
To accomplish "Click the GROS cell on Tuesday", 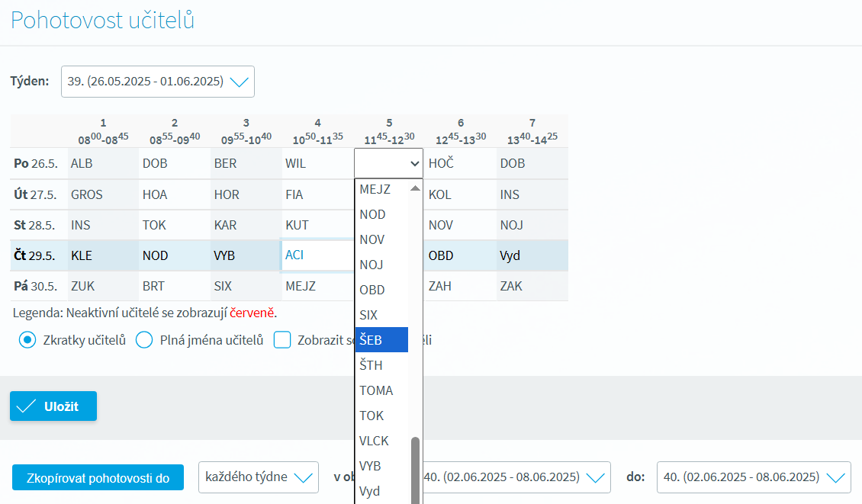I will pos(103,194).
